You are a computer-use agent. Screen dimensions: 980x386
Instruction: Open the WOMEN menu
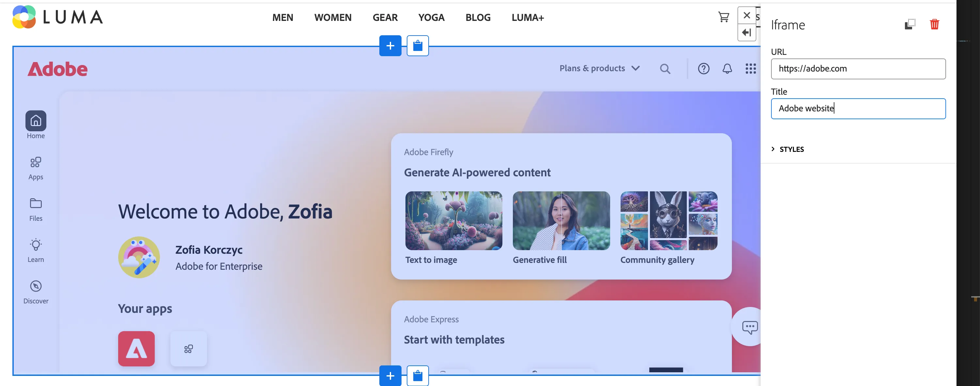(x=333, y=18)
